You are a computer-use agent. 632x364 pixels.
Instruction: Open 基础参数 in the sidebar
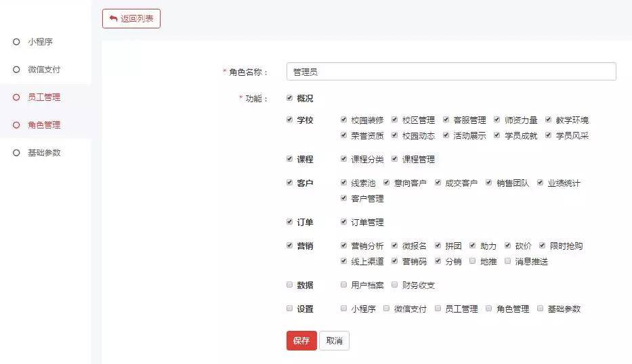click(44, 153)
